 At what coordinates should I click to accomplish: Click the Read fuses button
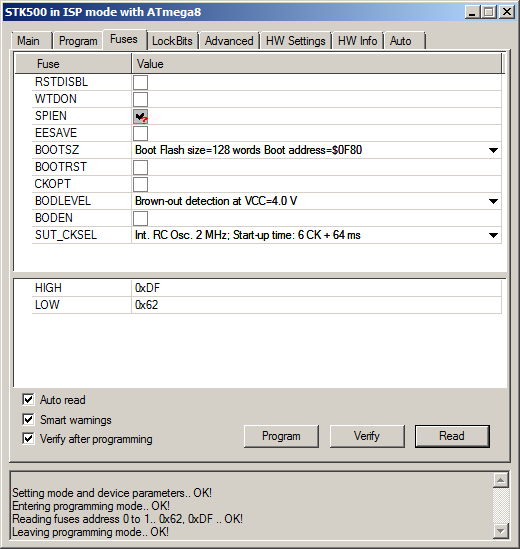point(452,436)
